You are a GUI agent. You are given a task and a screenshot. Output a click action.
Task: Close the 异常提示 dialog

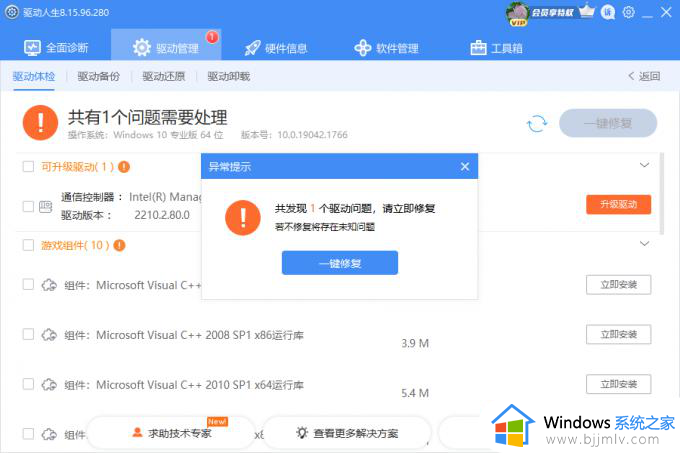tap(465, 166)
